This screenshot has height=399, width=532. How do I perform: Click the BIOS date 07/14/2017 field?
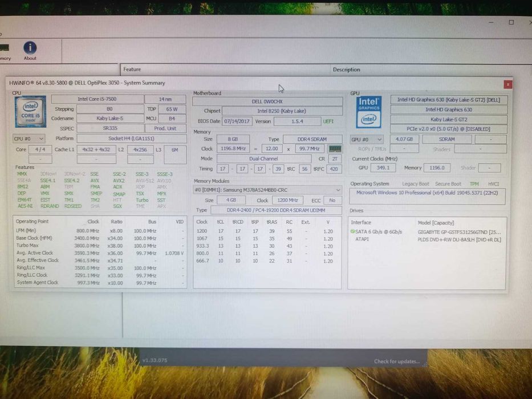coord(237,121)
